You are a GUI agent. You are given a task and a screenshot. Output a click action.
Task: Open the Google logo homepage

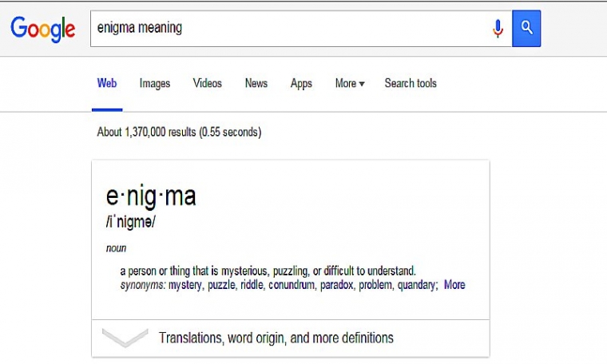pos(42,29)
